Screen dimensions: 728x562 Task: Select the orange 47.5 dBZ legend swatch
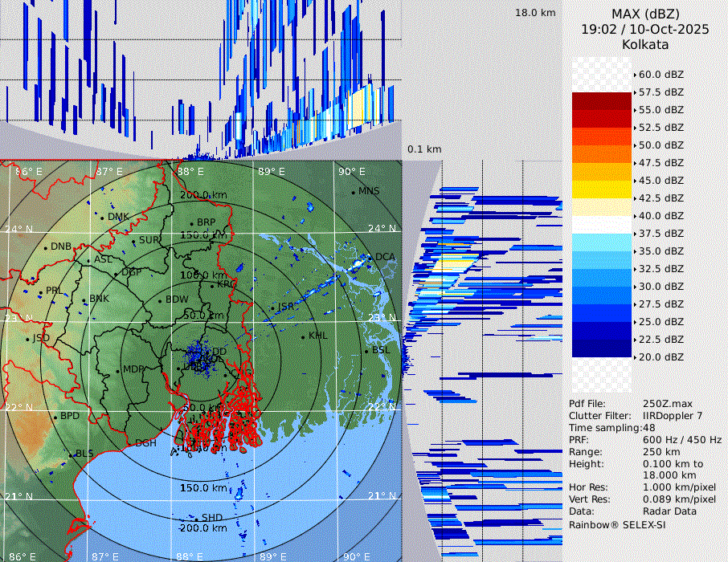pos(602,171)
